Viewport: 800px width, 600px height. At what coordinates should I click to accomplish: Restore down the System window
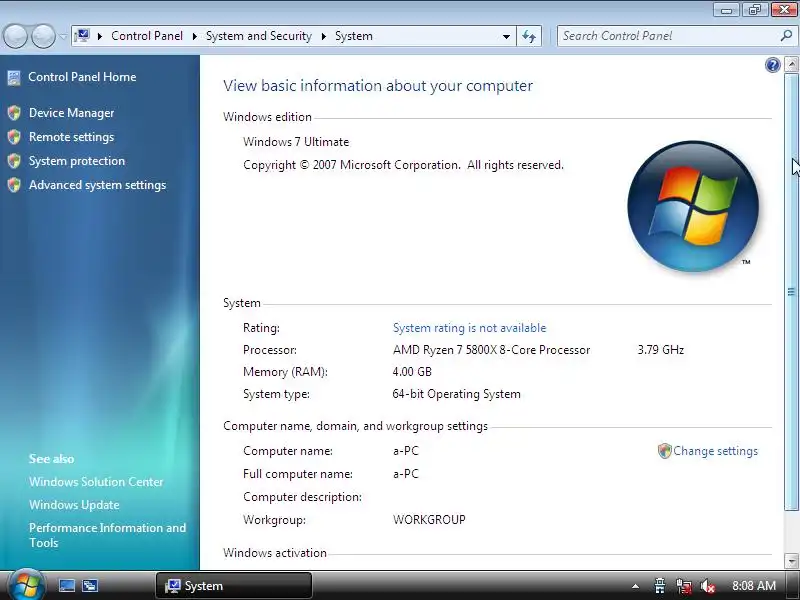point(755,9)
